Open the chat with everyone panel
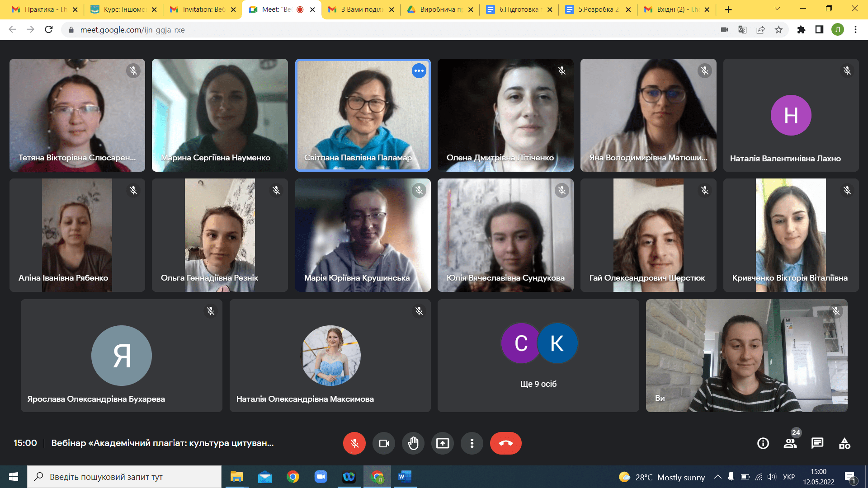Screen dimensions: 868x488 (x=817, y=443)
